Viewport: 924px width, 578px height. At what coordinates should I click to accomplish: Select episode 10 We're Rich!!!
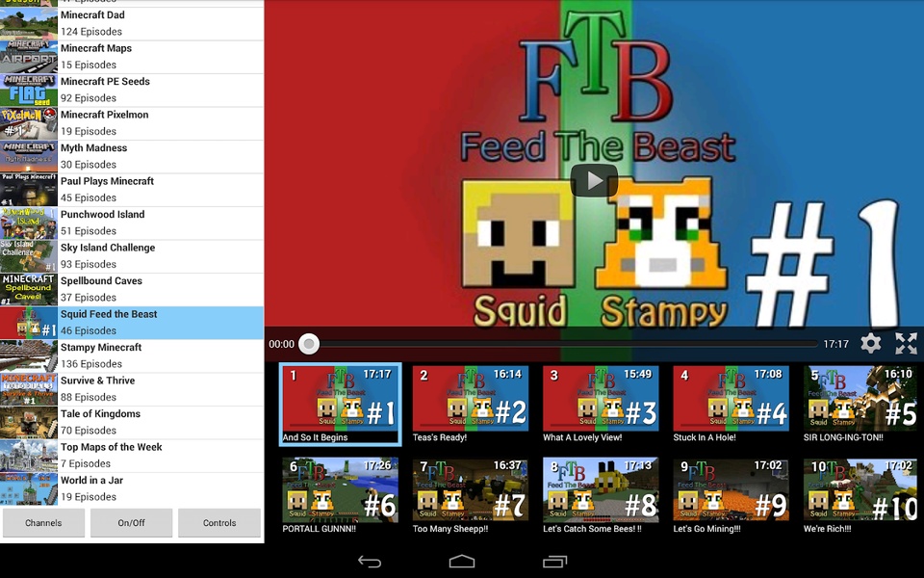860,496
